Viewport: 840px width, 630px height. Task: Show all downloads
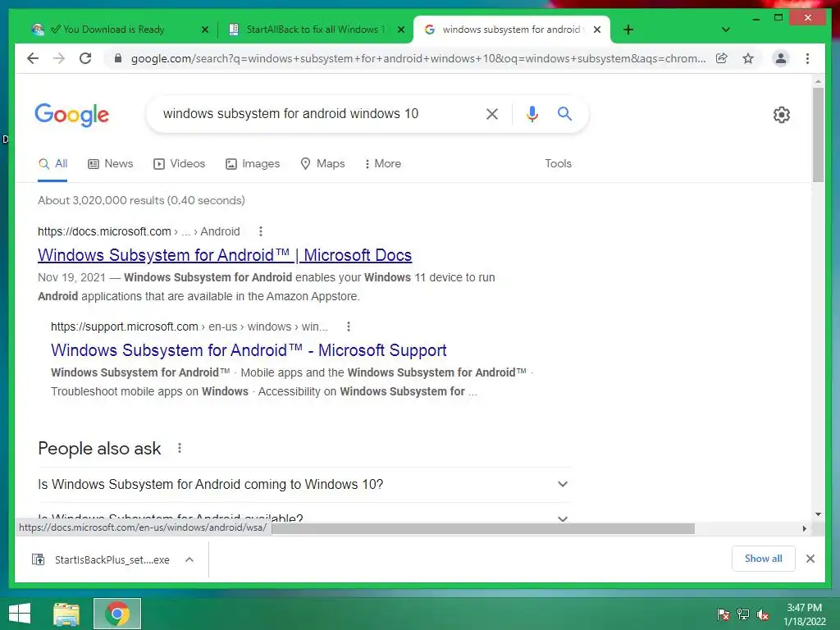point(763,559)
